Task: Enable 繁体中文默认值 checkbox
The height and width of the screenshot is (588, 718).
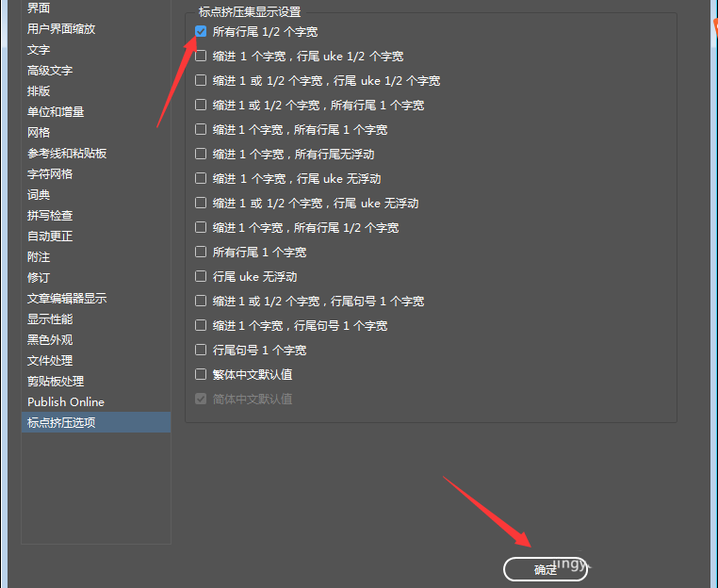Action: pos(201,375)
